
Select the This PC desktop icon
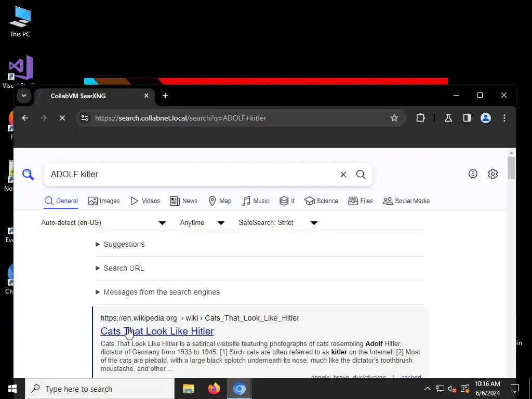click(20, 21)
